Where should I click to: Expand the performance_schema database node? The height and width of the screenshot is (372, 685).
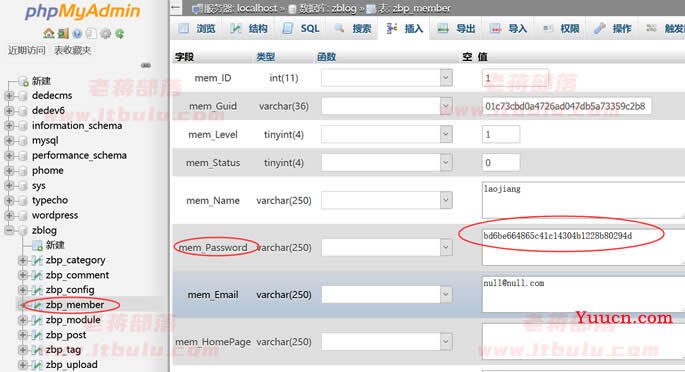[x=9, y=156]
